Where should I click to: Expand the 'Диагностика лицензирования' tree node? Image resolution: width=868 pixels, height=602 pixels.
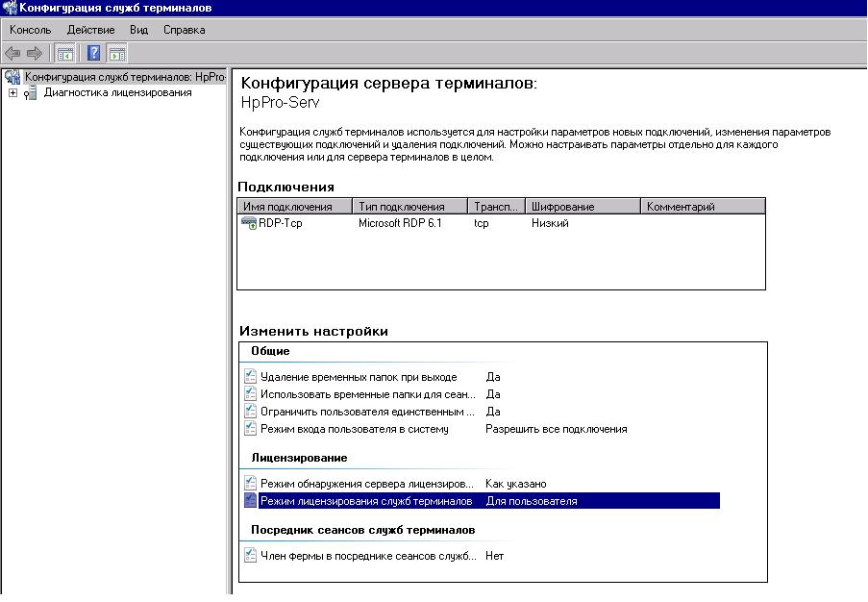[x=12, y=93]
